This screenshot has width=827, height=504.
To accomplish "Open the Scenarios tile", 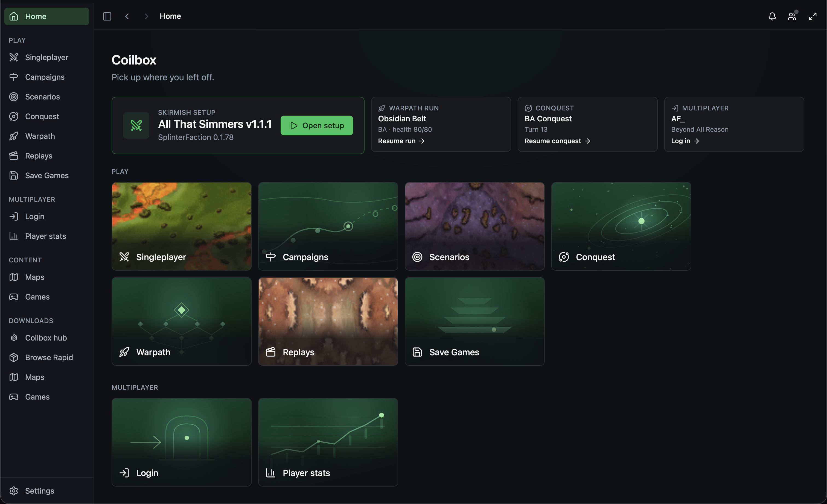I will 474,226.
